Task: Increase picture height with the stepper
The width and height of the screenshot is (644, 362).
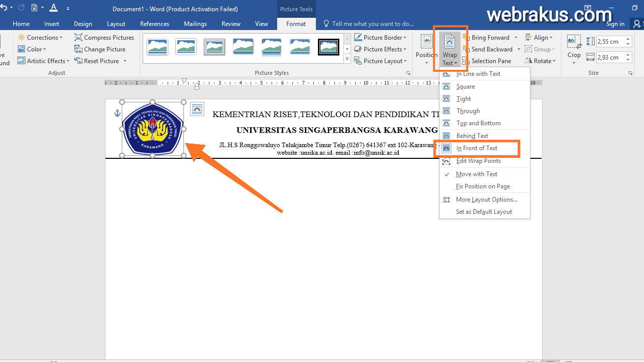Action: pyautogui.click(x=627, y=39)
